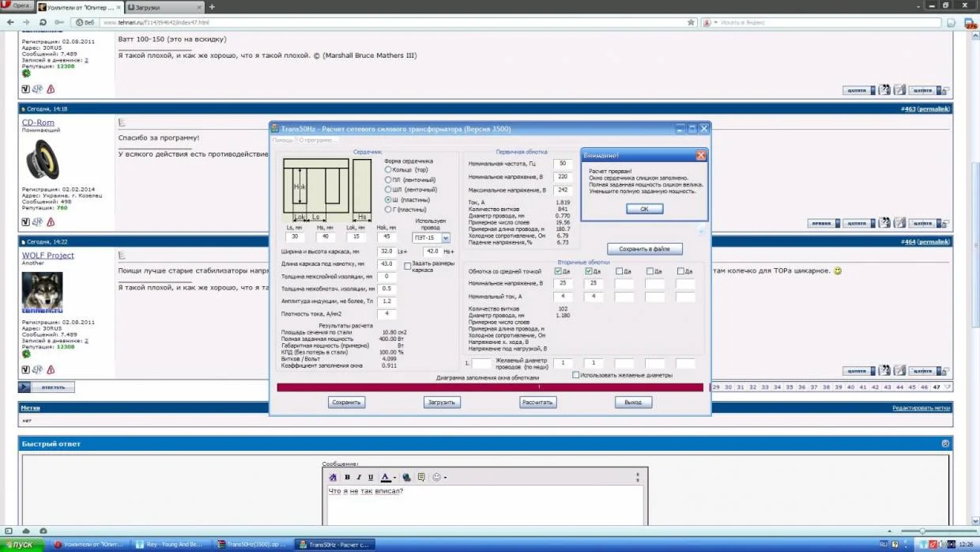The width and height of the screenshot is (980, 552).
Task: Collapse the Быстрый ответ panel
Action: click(x=945, y=444)
